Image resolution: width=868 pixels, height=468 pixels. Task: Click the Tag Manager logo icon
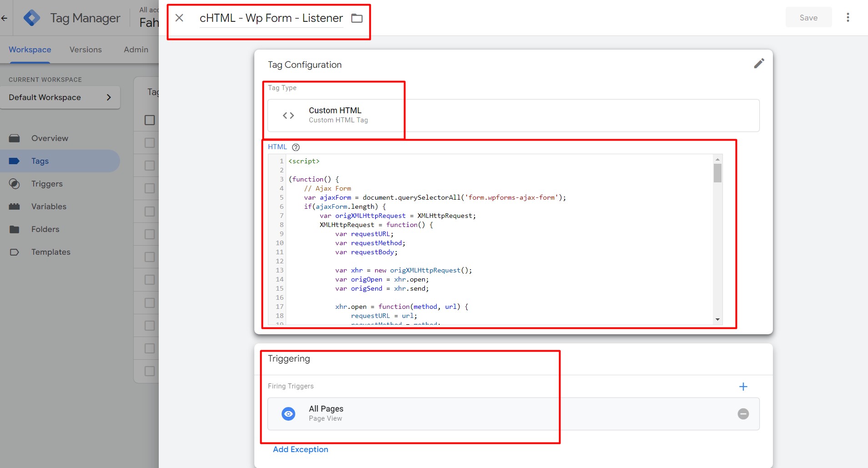click(32, 18)
